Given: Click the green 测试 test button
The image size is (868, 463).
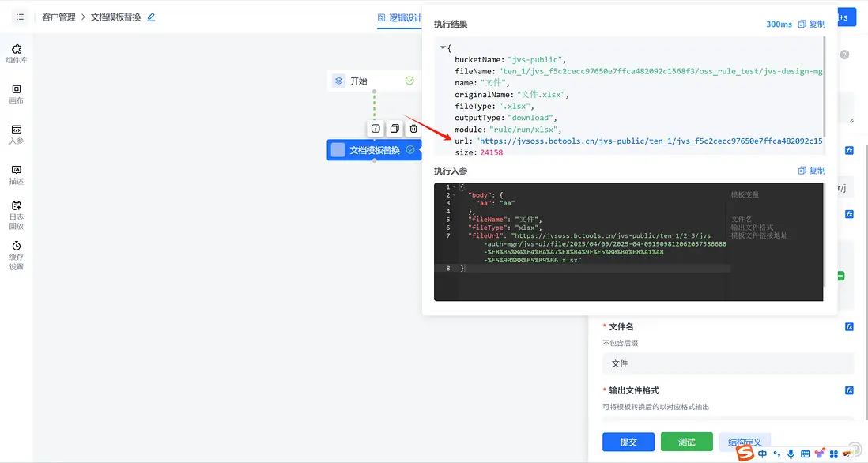Looking at the screenshot, I should [686, 442].
